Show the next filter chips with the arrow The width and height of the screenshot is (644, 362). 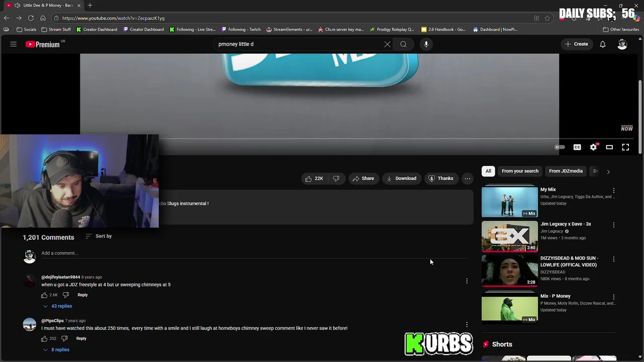tap(608, 171)
